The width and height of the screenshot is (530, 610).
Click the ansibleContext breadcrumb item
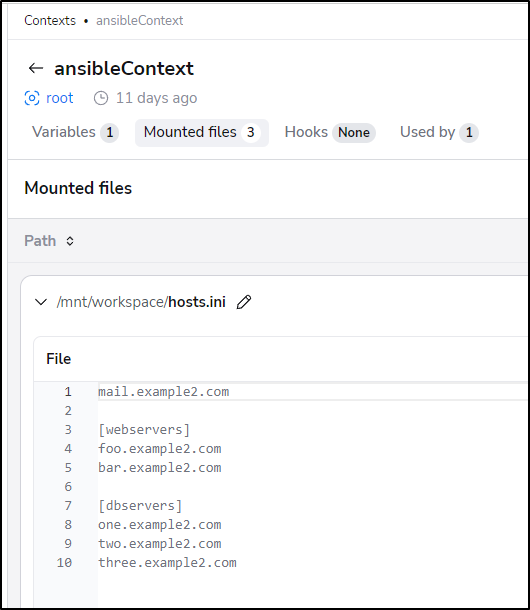(139, 20)
